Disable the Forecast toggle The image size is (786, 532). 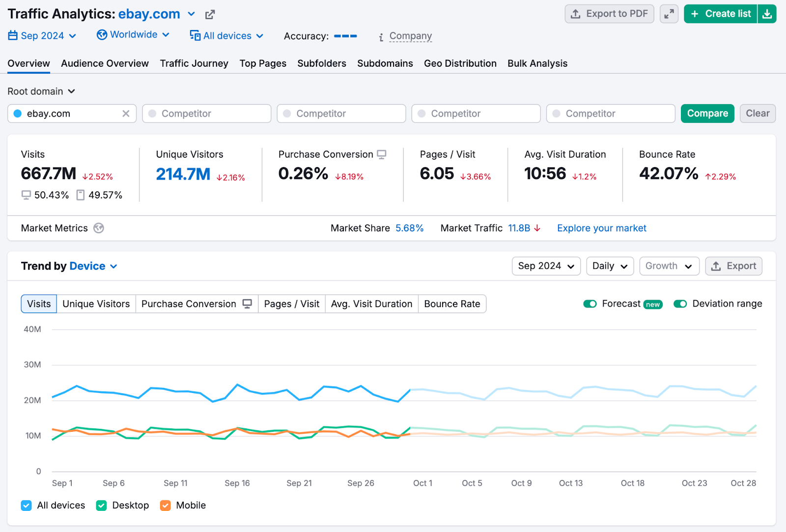point(590,304)
